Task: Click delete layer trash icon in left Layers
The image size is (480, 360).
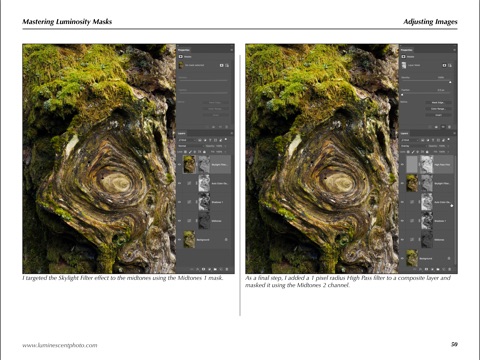Action: 227,269
